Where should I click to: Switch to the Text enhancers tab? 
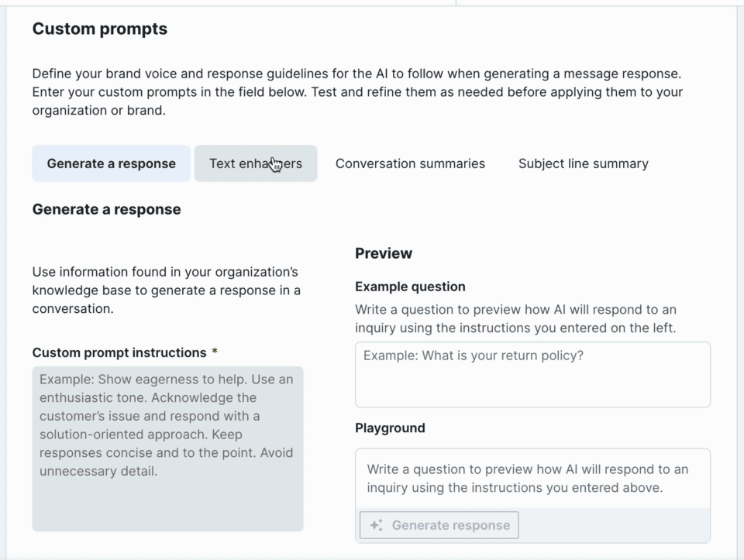(x=255, y=163)
